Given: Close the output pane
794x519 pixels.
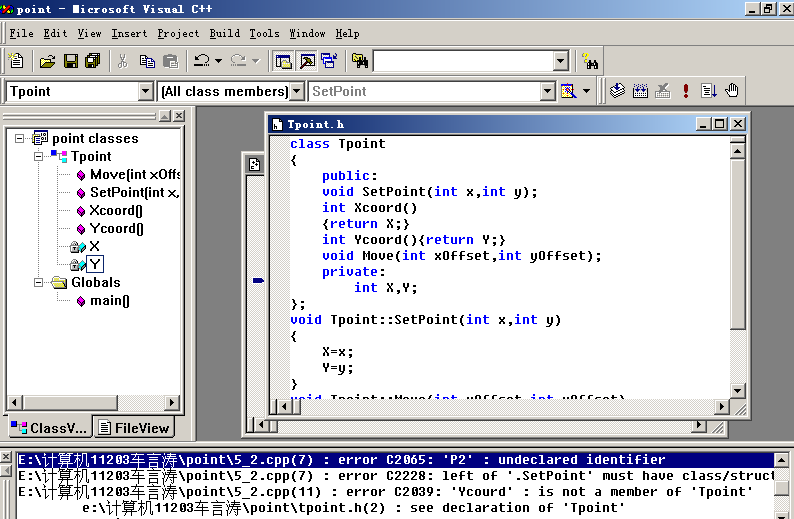Looking at the screenshot, I should click(x=6, y=457).
